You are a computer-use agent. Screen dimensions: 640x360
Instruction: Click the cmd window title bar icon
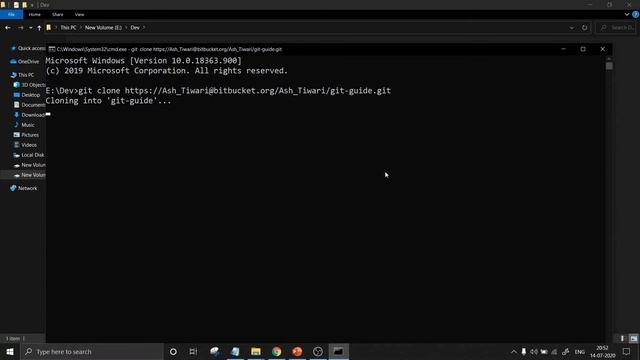pyautogui.click(x=52, y=49)
